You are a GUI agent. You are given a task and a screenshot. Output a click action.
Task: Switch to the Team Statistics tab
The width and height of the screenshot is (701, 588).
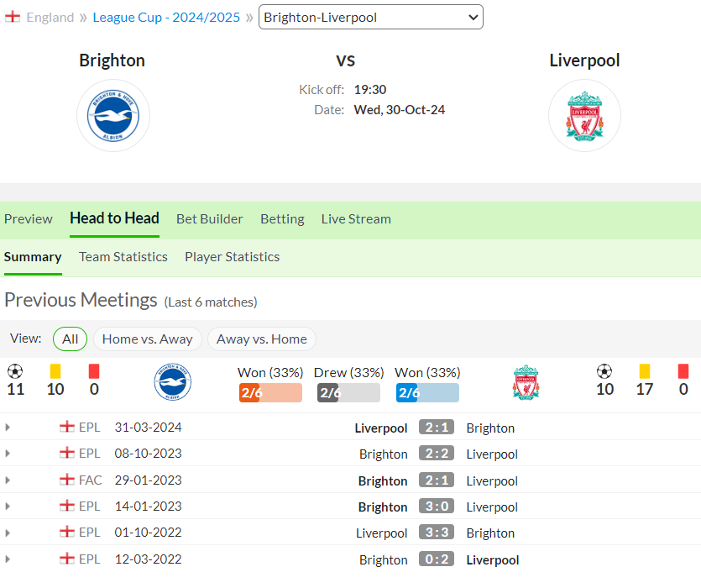coord(123,257)
